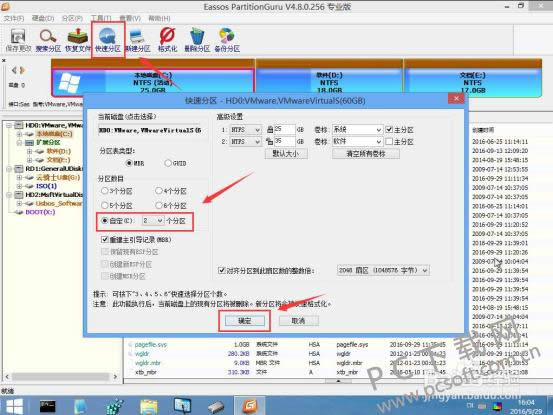553x415 pixels.
Task: Open the 帮助(H) menu
Action: click(159, 18)
